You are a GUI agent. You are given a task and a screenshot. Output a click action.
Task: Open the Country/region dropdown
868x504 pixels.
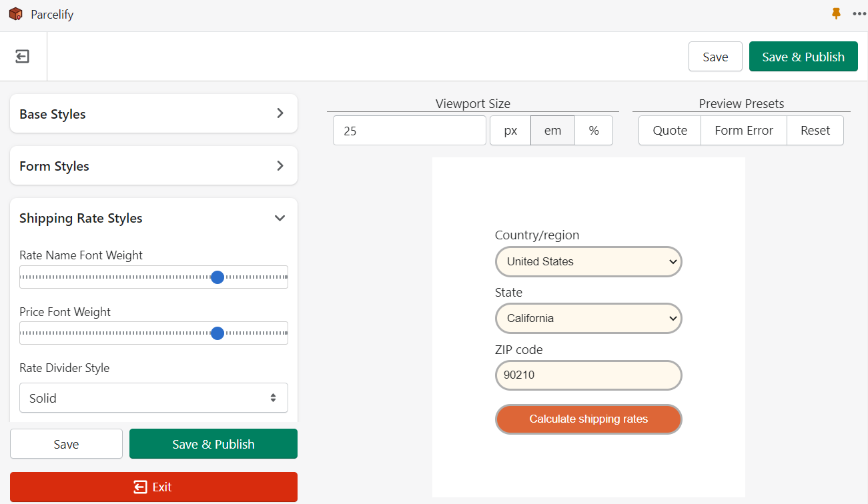point(588,261)
